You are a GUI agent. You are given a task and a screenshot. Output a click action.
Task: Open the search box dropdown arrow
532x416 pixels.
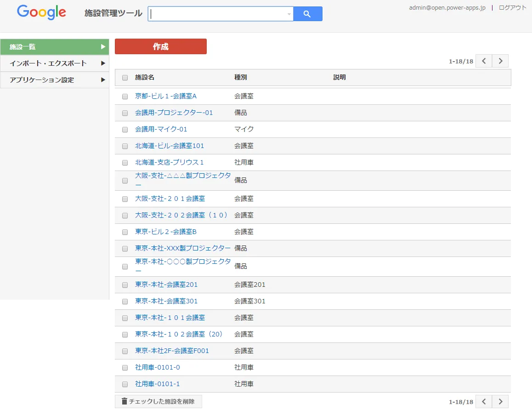point(289,14)
